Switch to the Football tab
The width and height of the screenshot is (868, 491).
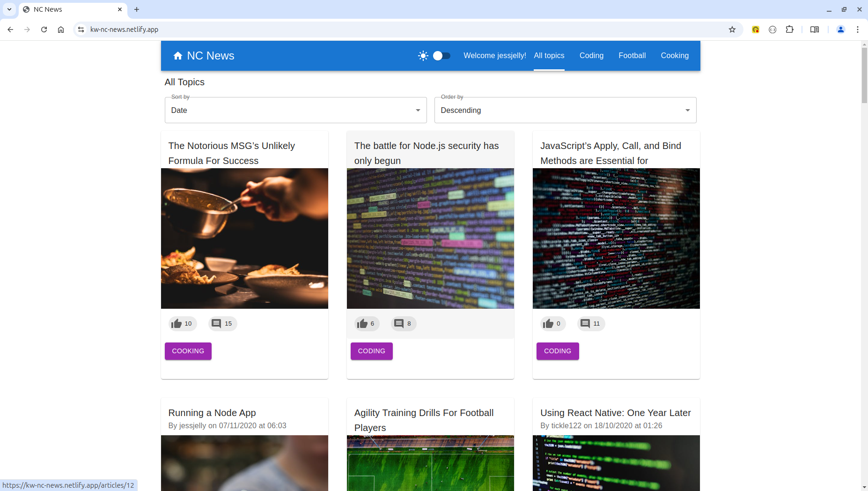point(632,56)
